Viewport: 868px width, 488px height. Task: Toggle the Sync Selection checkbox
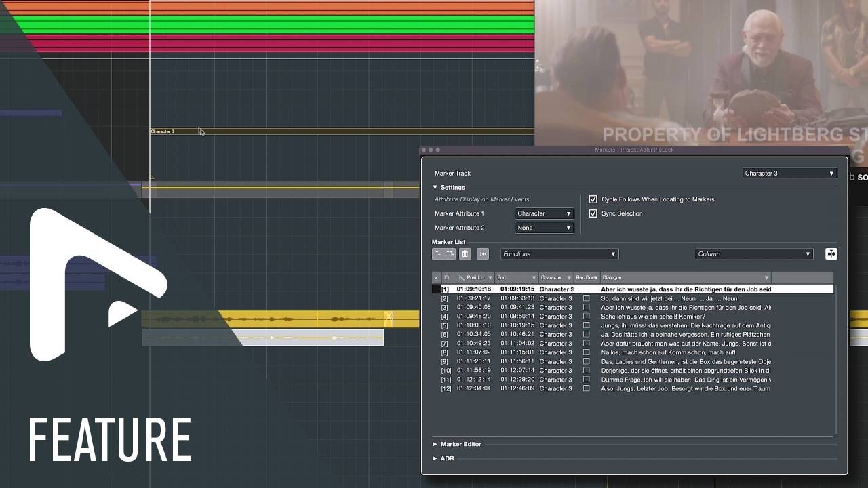593,213
